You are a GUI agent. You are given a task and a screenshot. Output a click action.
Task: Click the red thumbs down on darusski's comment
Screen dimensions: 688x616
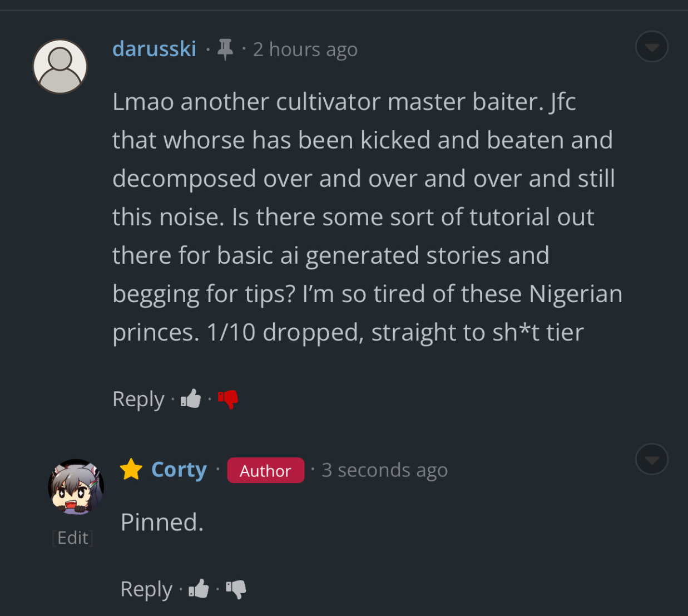pyautogui.click(x=228, y=399)
